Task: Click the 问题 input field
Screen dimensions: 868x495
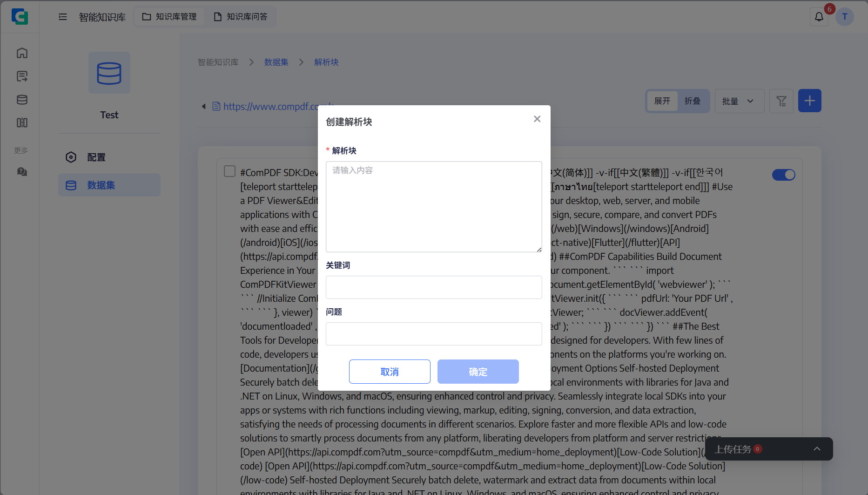Action: click(434, 334)
